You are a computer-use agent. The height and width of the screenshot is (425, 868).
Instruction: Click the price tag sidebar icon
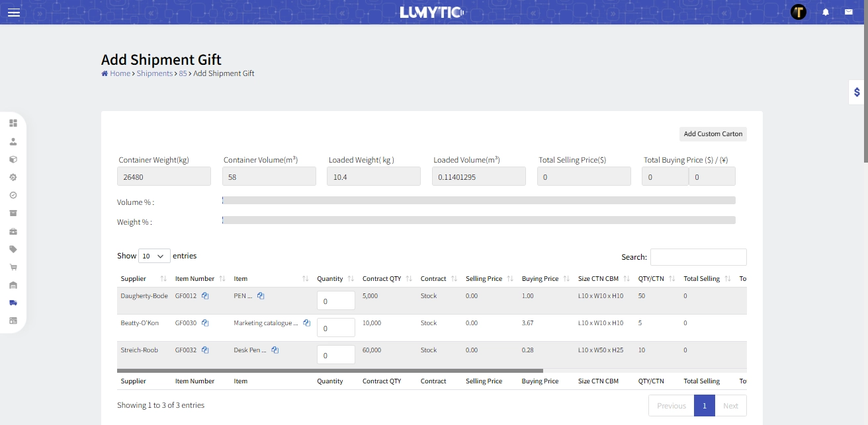point(13,249)
